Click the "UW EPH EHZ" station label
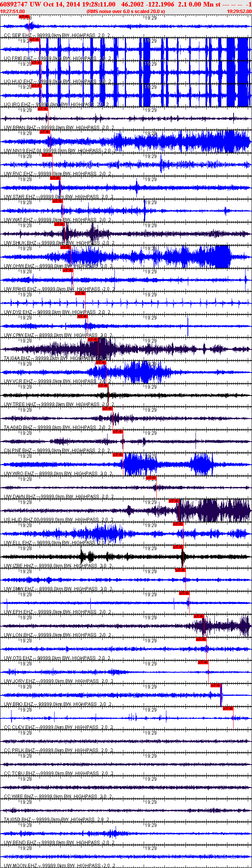Viewport: 252px width, 868px height. point(18,612)
